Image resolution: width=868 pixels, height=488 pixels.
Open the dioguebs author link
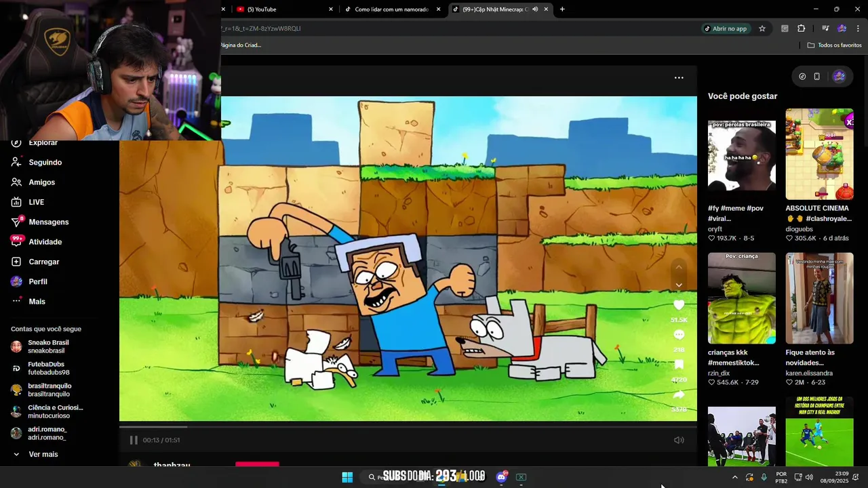800,229
